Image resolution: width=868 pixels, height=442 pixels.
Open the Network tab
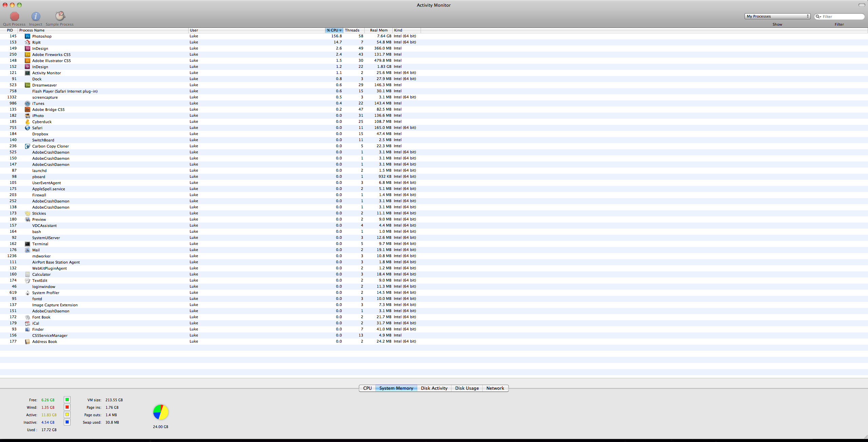click(x=495, y=388)
